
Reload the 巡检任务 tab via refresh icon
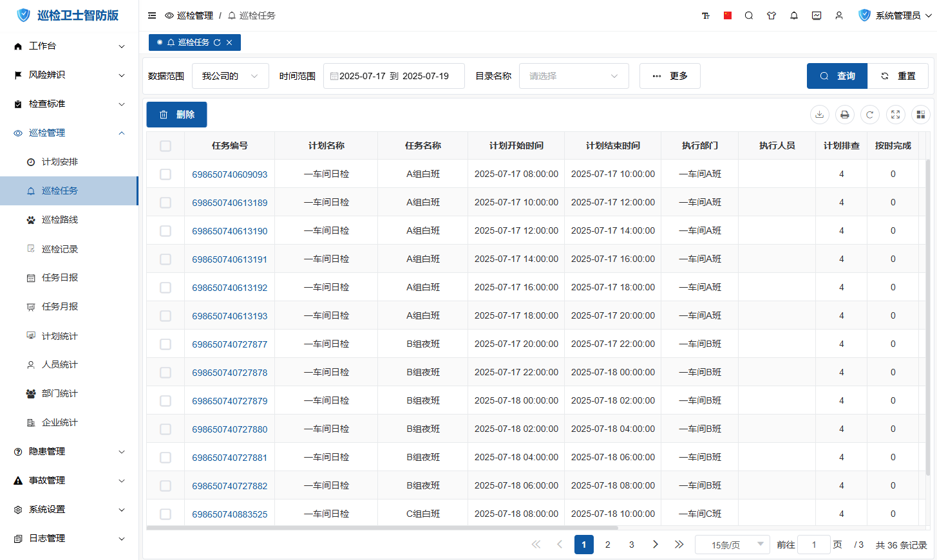(x=217, y=42)
